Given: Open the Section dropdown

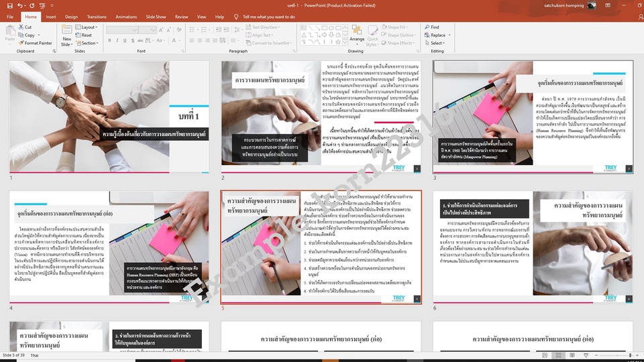Looking at the screenshot, I should tap(87, 43).
